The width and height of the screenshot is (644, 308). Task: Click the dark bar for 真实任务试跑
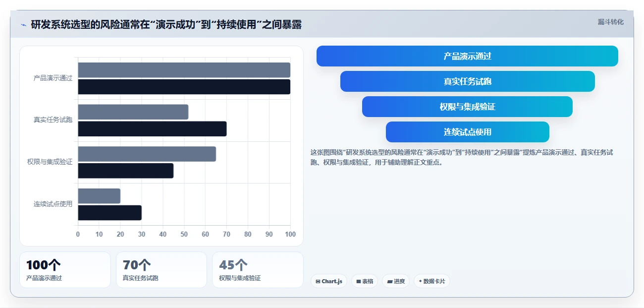tap(152, 129)
